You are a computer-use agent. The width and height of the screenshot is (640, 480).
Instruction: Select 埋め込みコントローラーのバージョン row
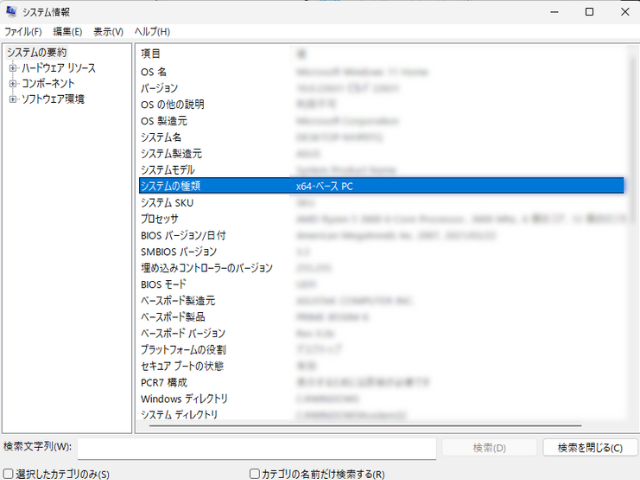tap(381, 268)
